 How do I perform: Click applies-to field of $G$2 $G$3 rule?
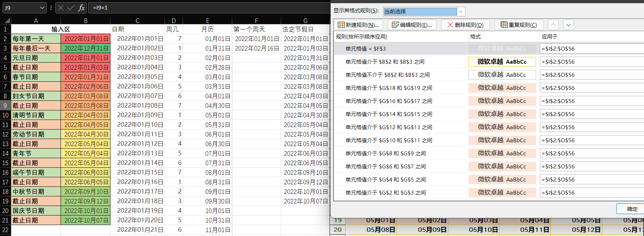point(592,192)
